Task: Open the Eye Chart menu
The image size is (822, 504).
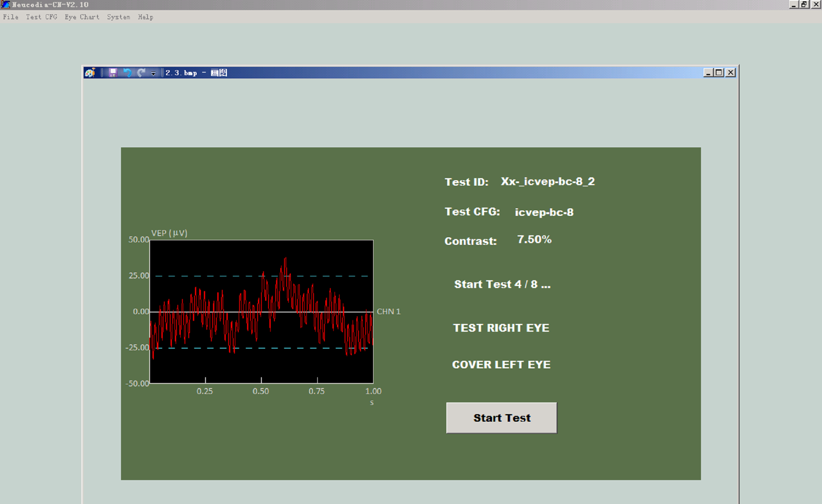Action: [x=82, y=17]
